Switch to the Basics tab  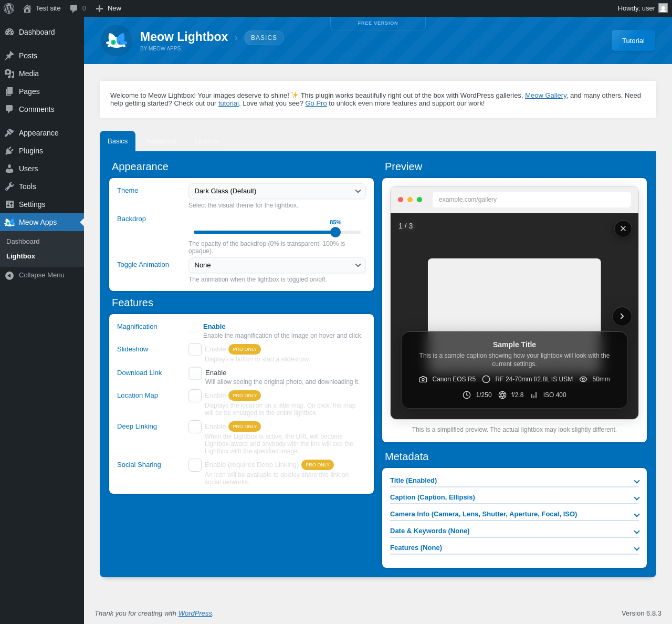[118, 141]
